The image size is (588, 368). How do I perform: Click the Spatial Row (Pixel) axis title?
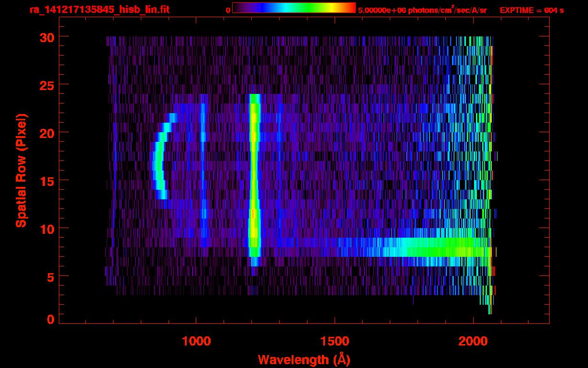(22, 170)
